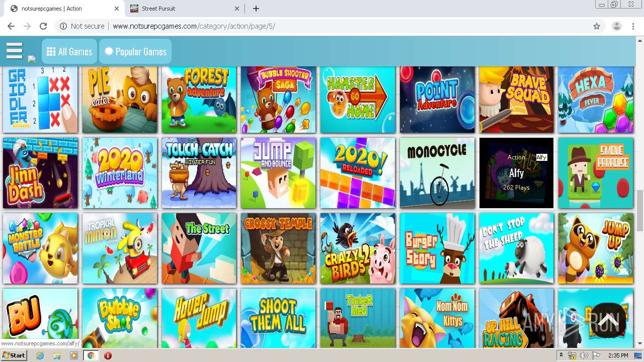Launch the Crossy Temple game
Screen dimensions: 644x362
[278, 248]
